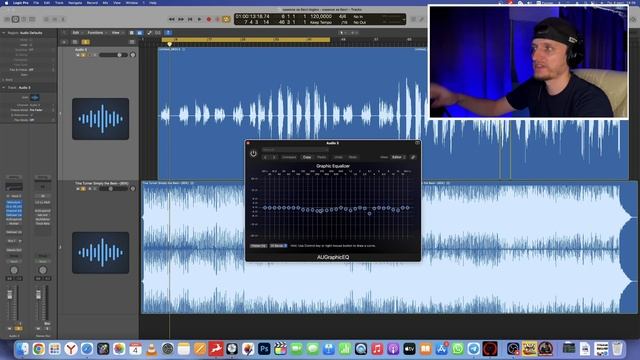Open the Mix menu
Viewport: 640px width, 360px height.
(x=105, y=2)
